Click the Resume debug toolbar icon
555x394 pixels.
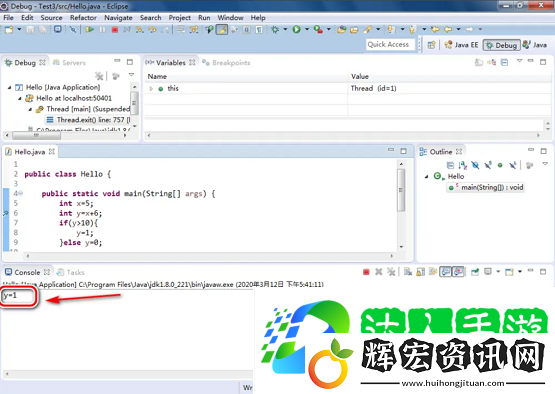pos(90,29)
